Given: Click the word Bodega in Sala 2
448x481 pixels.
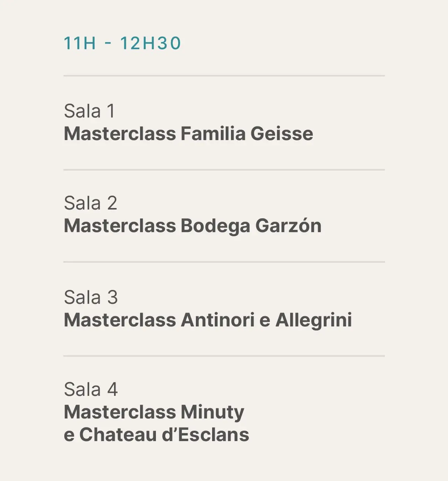Looking at the screenshot, I should point(215,226).
